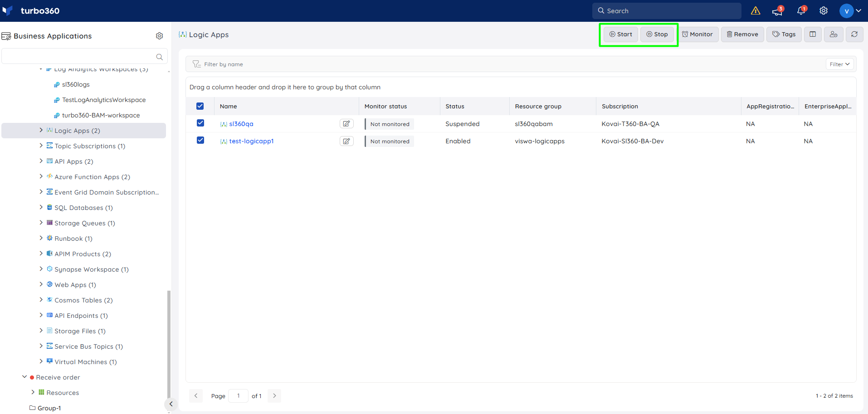Image resolution: width=868 pixels, height=414 pixels.
Task: Expand the Resources node
Action: coord(33,392)
